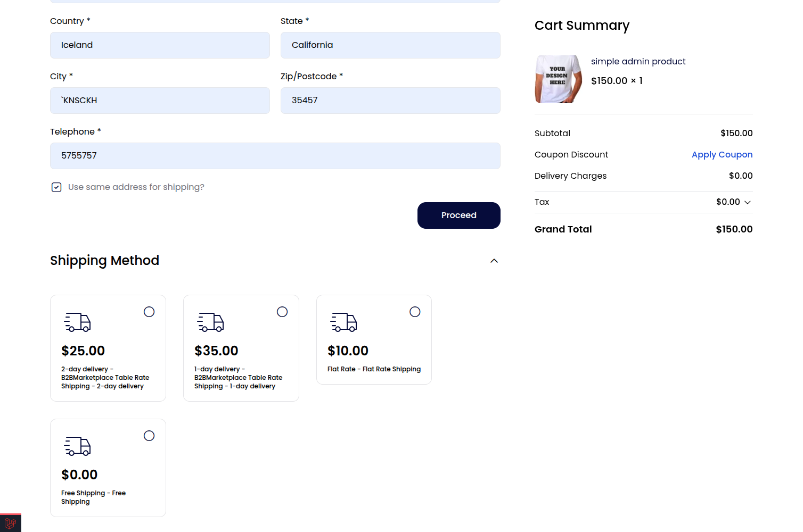Click the truck icon for Flat Rate Shipping
Image resolution: width=803 pixels, height=532 pixels.
[343, 322]
